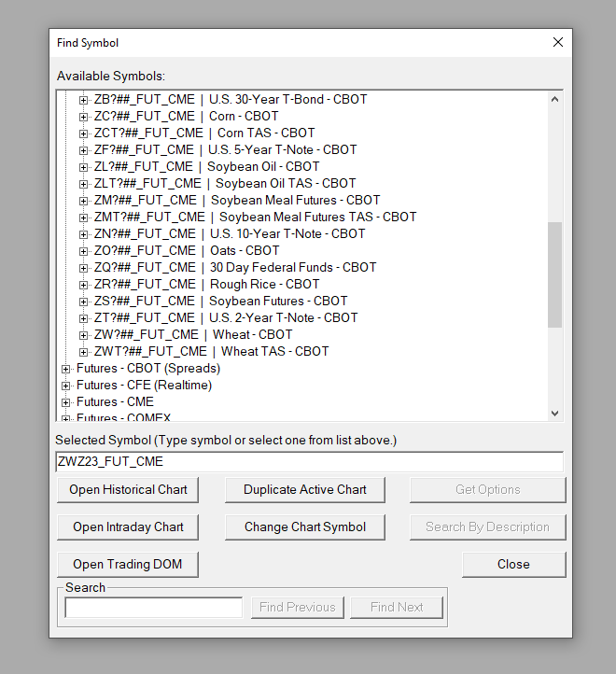Click Open Historical Chart button

tap(128, 489)
